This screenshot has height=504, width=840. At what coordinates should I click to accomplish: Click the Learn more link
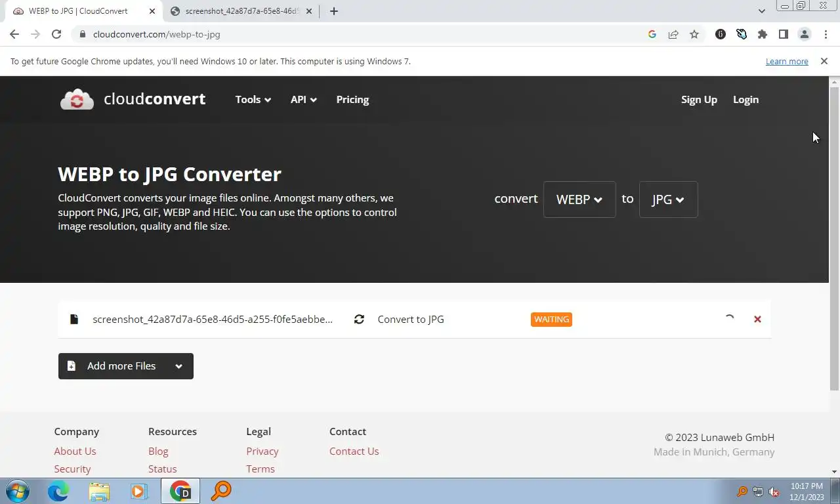point(787,61)
